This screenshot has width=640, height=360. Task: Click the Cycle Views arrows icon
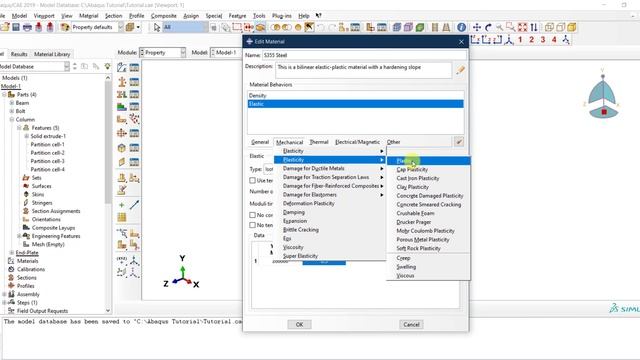(534, 27)
